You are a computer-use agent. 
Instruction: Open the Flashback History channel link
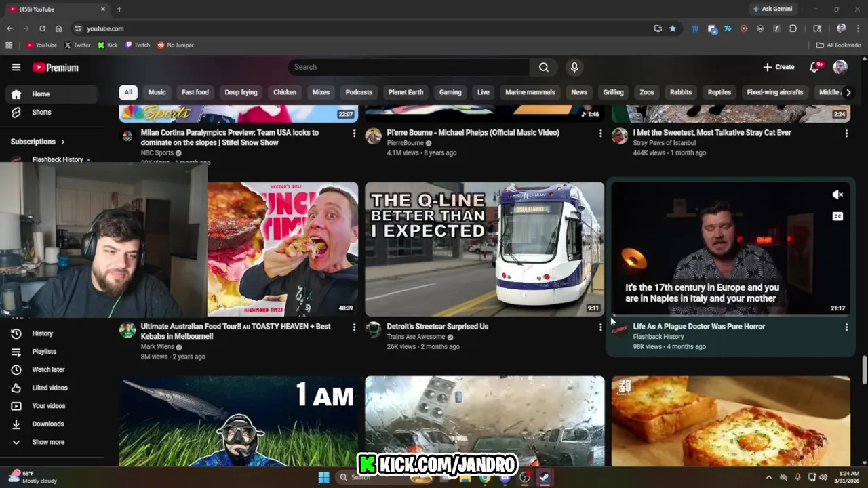[x=658, y=337]
